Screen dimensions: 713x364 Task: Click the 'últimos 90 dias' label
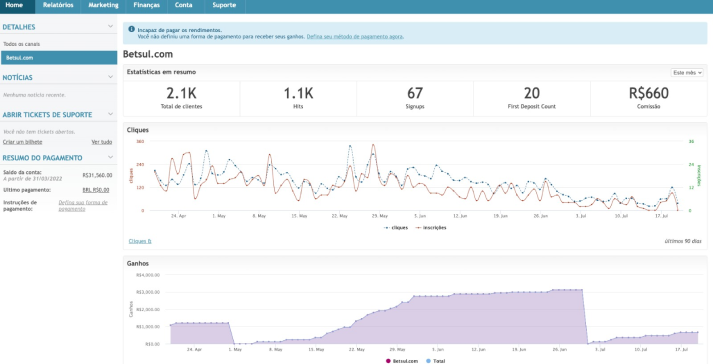(683, 241)
